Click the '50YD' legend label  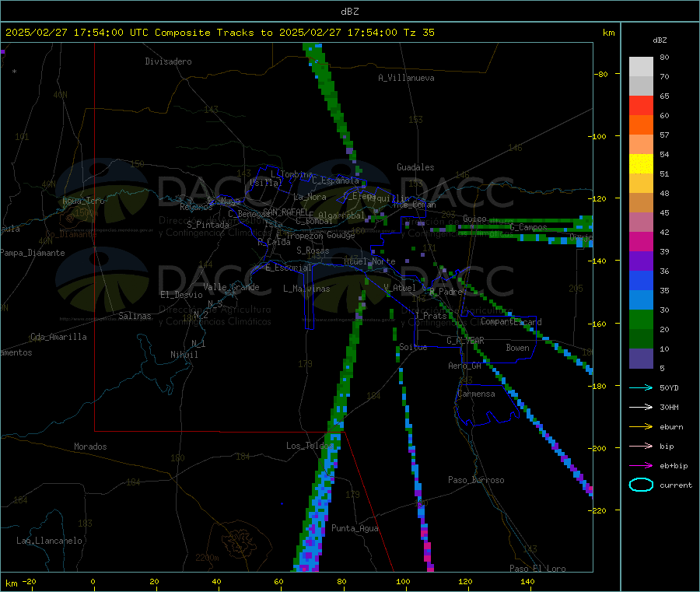pyautogui.click(x=669, y=387)
